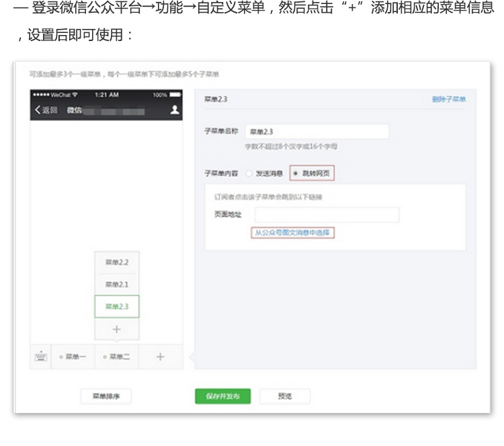504x446 pixels.
Task: Focus the 页面地址 input field
Action: coord(327,215)
